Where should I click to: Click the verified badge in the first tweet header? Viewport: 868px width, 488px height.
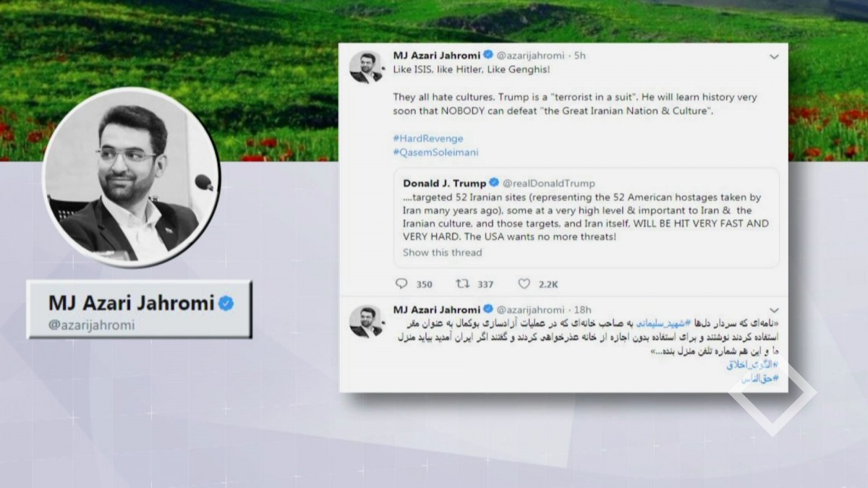[x=488, y=56]
